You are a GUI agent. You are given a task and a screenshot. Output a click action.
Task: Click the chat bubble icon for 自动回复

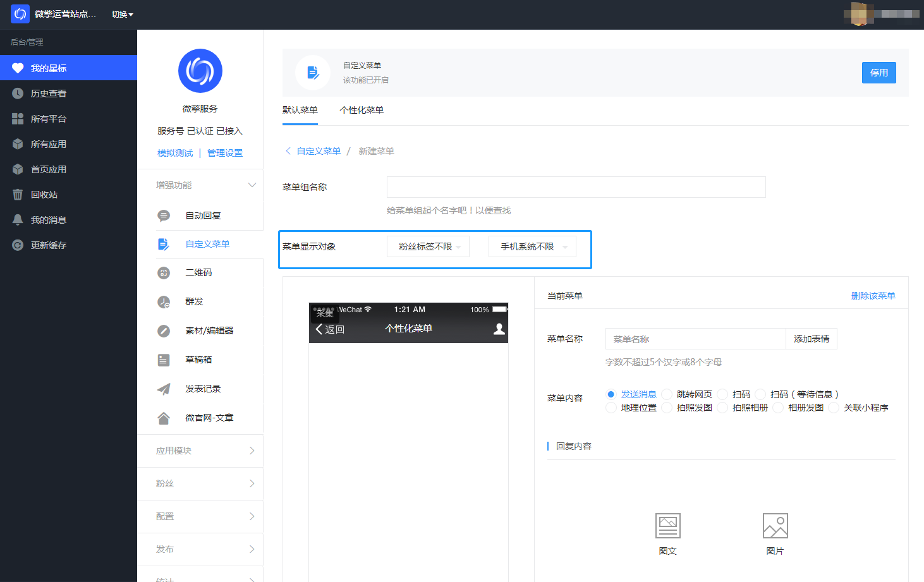pyautogui.click(x=164, y=215)
